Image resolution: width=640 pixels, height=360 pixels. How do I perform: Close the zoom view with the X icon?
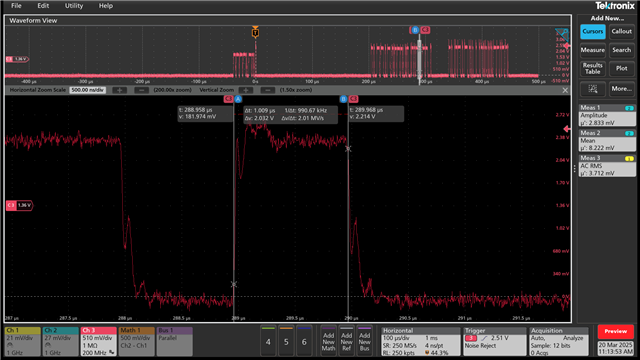[x=565, y=90]
